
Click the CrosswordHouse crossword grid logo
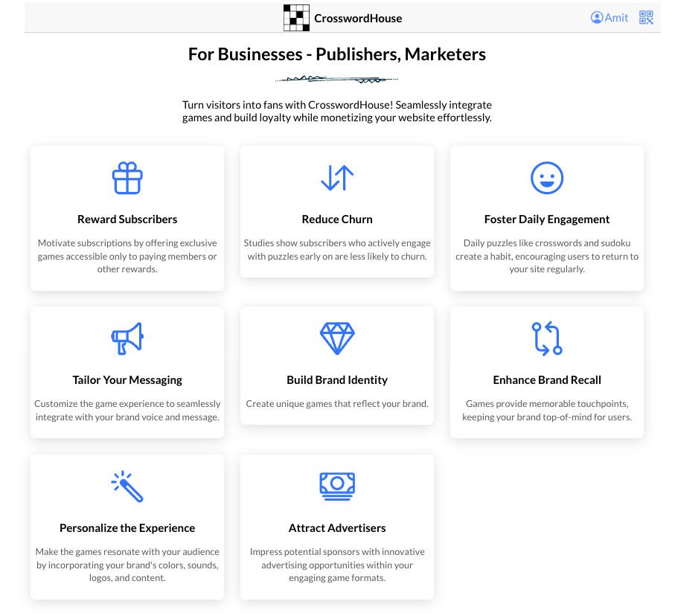pyautogui.click(x=296, y=18)
